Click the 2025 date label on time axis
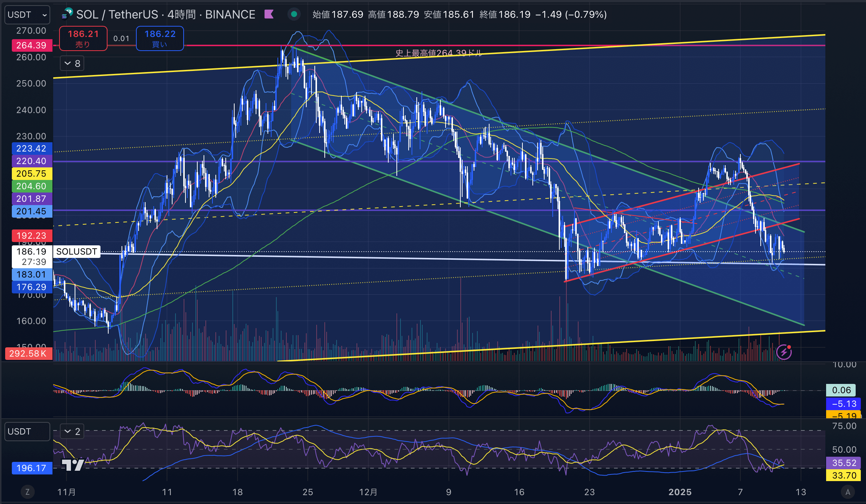866x504 pixels. [680, 492]
